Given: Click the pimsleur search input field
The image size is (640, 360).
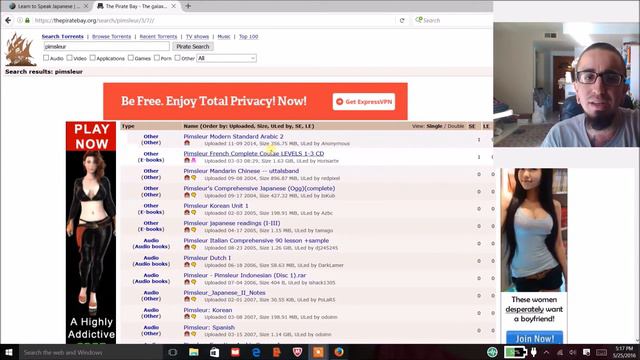Looking at the screenshot, I should coord(106,47).
